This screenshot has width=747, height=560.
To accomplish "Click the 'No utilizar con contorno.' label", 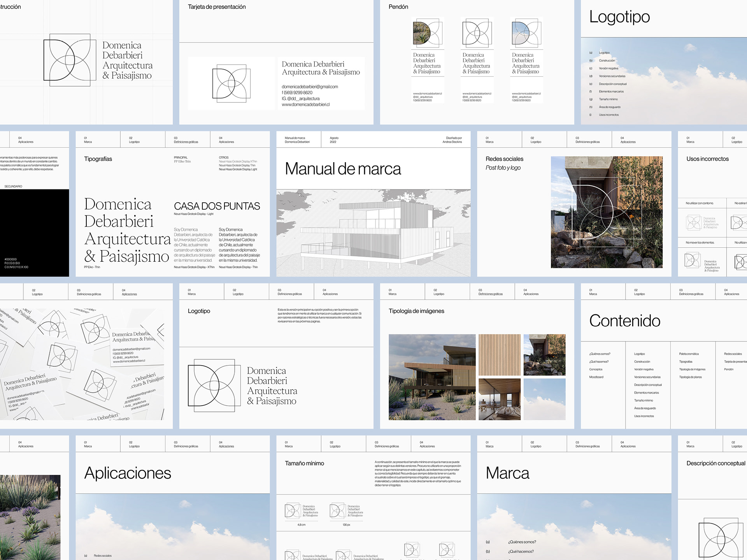I will (700, 203).
